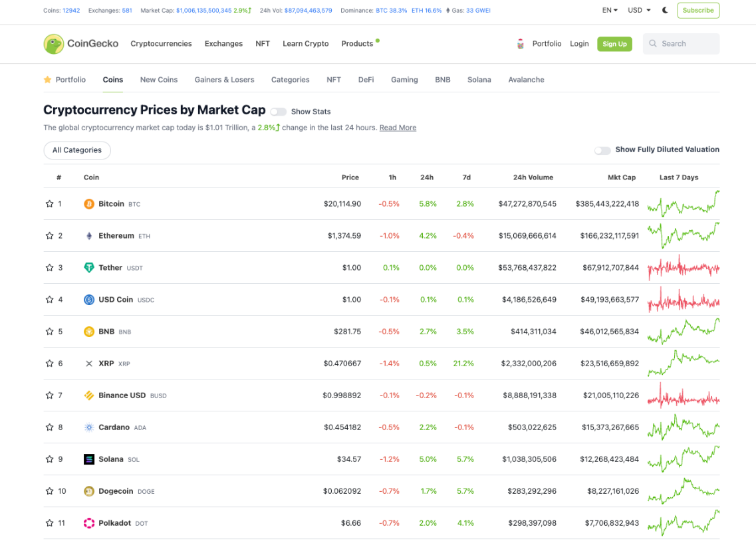Click the Polkadot coin logo
This screenshot has height=549, width=756.
click(89, 523)
